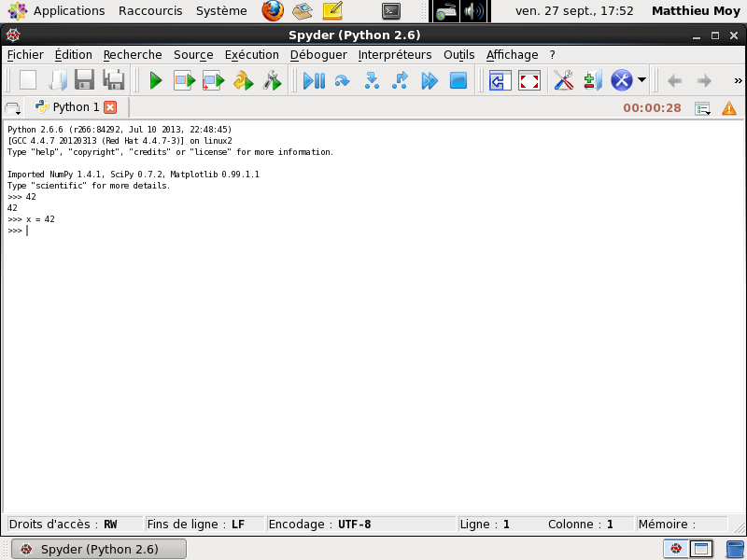Image resolution: width=747 pixels, height=560 pixels.
Task: Go to next cursor position arrow
Action: [x=704, y=80]
